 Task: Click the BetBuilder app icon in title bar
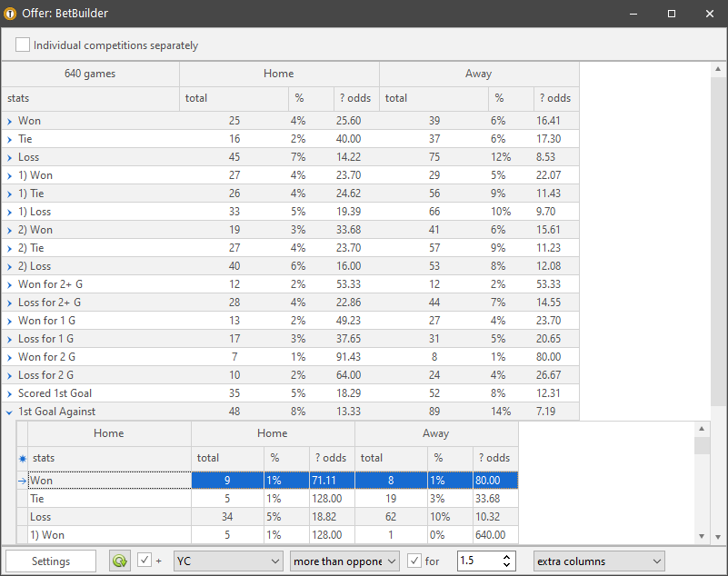click(11, 14)
